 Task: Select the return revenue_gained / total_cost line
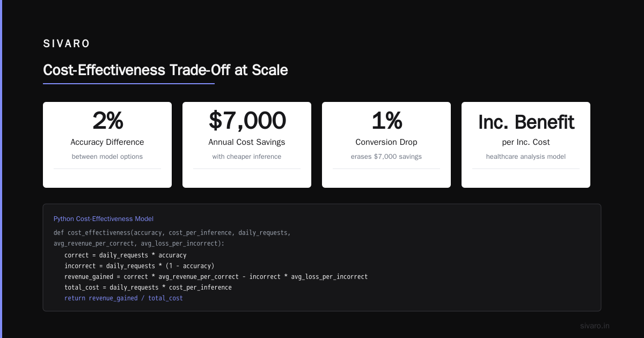[x=123, y=298]
